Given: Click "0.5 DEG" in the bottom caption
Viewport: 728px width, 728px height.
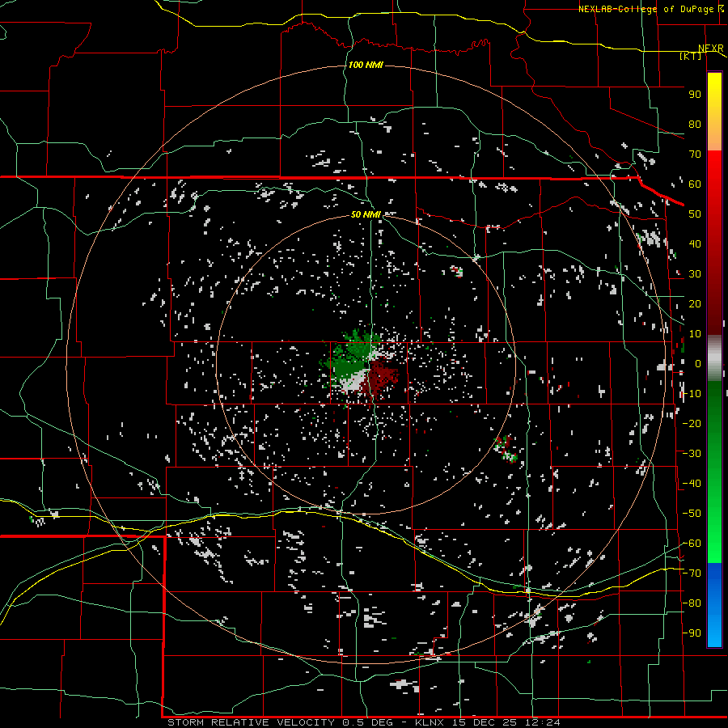Looking at the screenshot, I should [x=368, y=722].
